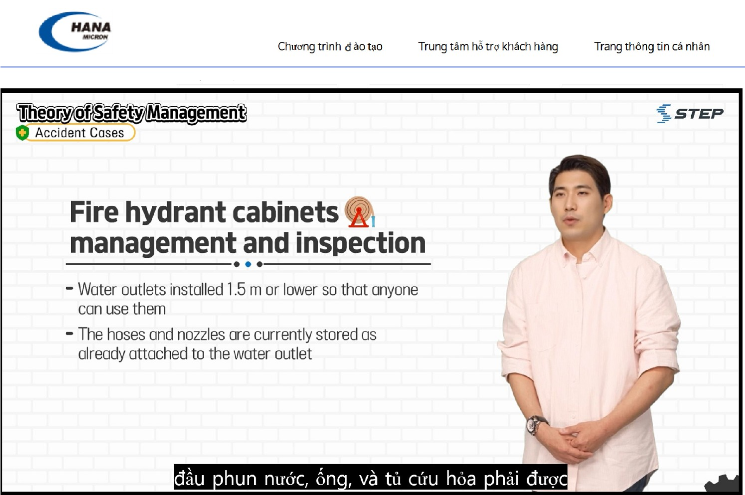The width and height of the screenshot is (745, 495).
Task: Open Trung tâm hỗ trợ khách hàng page
Action: tap(488, 47)
